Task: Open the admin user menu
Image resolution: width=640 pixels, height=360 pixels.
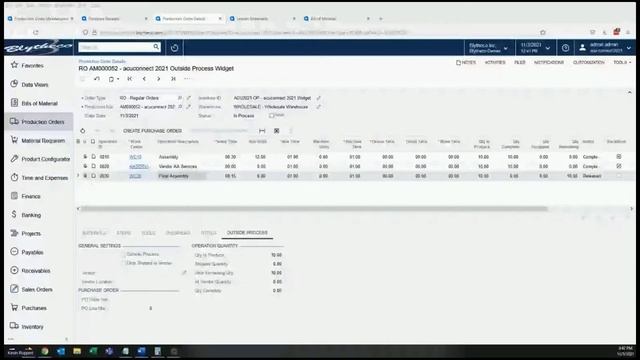Action: (605, 48)
